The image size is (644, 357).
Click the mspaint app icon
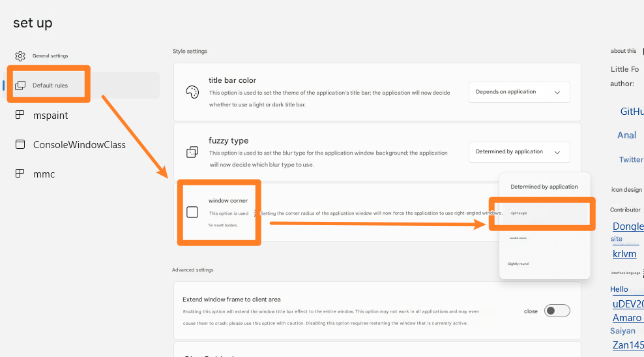pyautogui.click(x=20, y=115)
